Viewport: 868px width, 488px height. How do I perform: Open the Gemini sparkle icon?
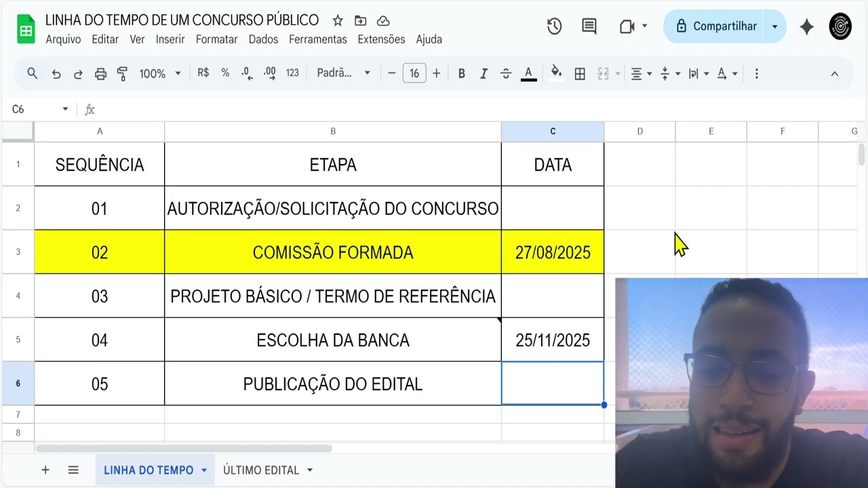806,26
